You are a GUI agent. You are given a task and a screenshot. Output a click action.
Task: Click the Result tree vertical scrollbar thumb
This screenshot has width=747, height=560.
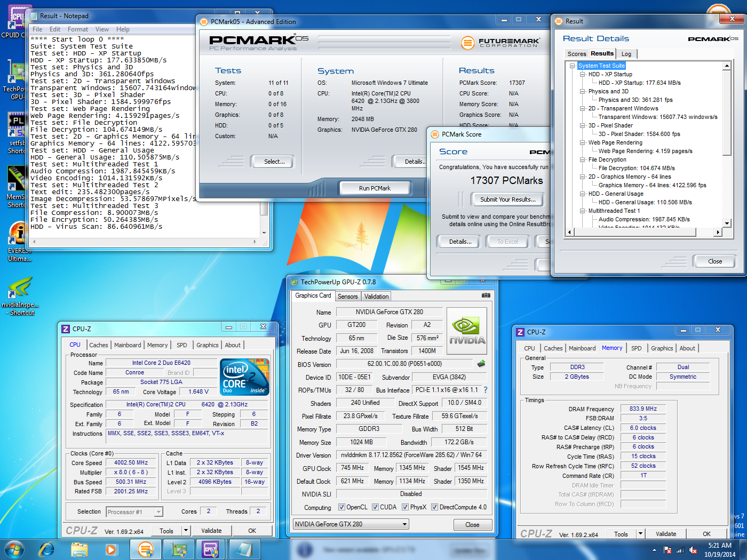click(727, 112)
